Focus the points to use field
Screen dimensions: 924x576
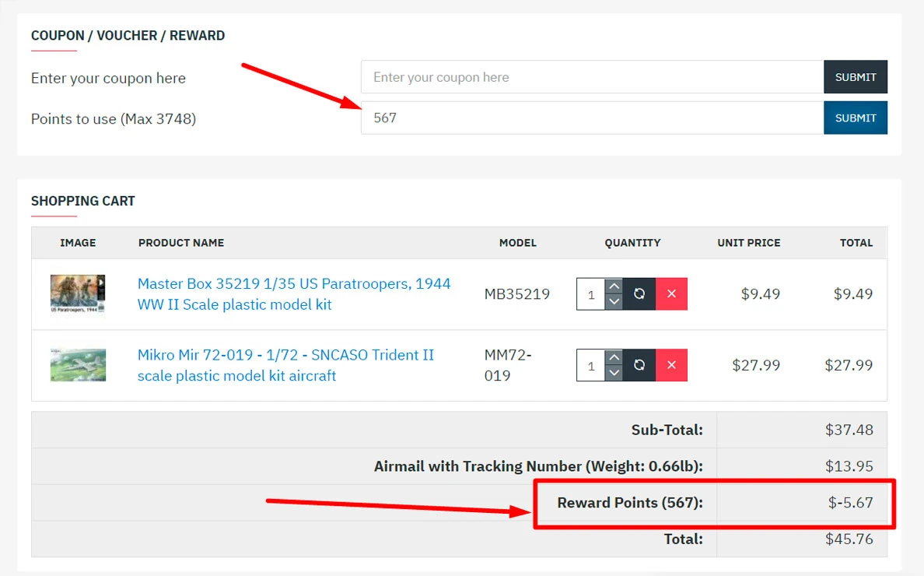(x=591, y=118)
